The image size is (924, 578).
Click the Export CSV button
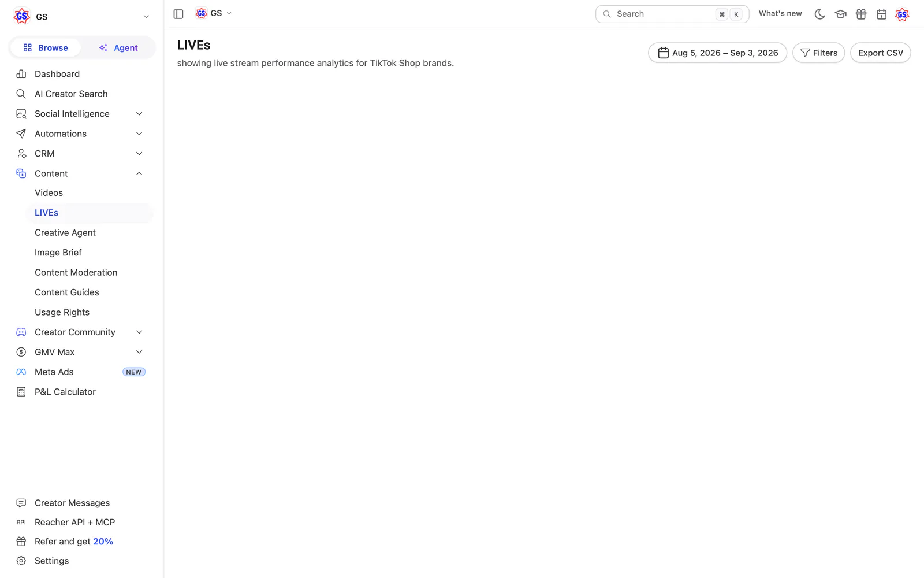881,53
